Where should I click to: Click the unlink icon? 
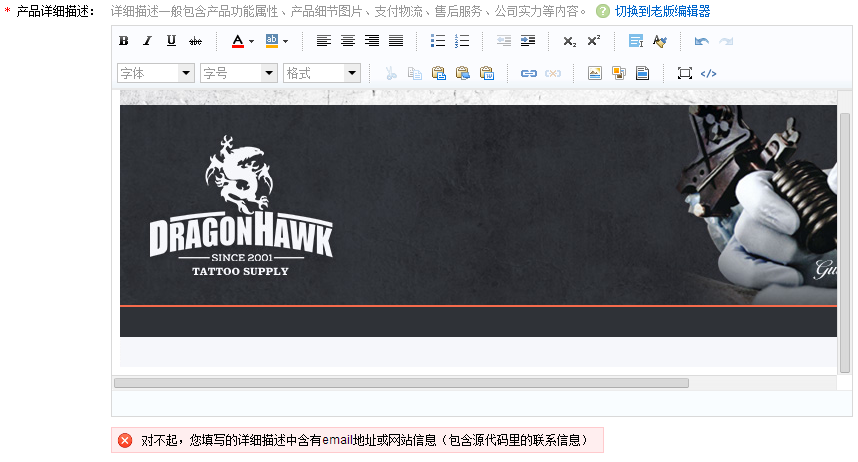click(553, 73)
